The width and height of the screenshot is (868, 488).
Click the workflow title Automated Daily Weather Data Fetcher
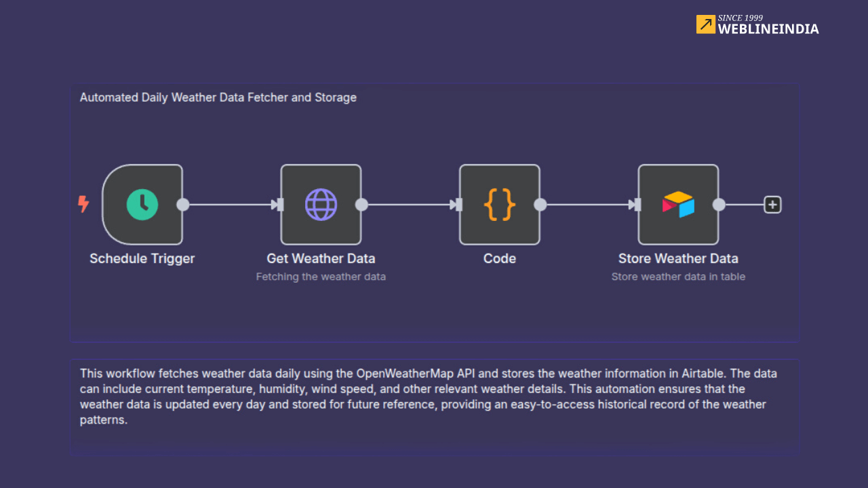(218, 97)
